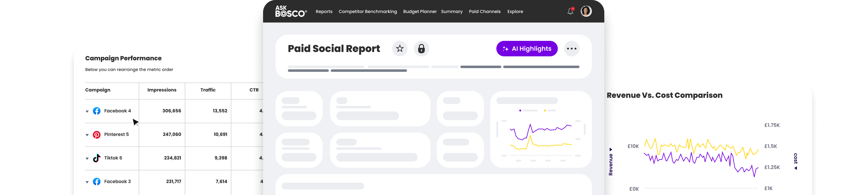The height and width of the screenshot is (195, 868).
Task: Click the TikTok icon for Tiktok 6
Action: [97, 158]
